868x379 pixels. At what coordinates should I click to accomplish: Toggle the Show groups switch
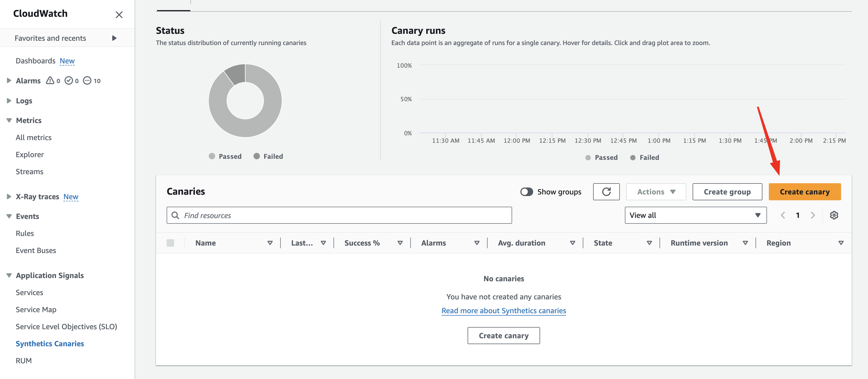526,192
